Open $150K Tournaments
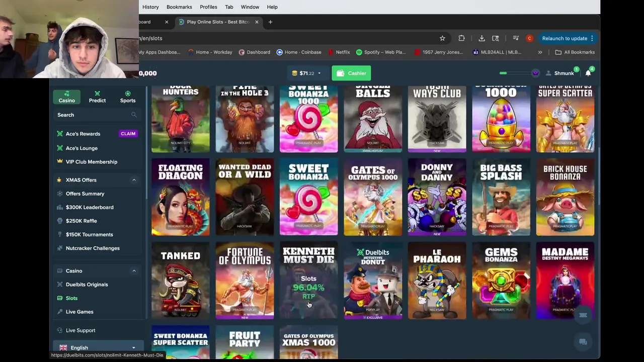644x362 pixels. [x=90, y=234]
